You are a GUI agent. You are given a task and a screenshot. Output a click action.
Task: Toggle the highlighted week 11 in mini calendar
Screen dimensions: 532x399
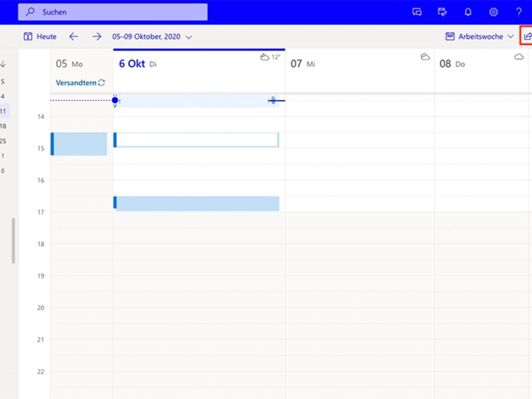tap(3, 111)
